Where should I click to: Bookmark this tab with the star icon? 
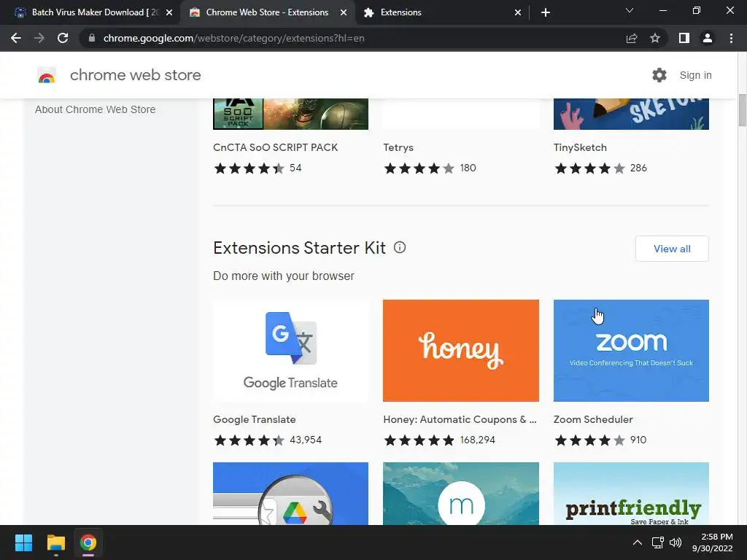(655, 38)
